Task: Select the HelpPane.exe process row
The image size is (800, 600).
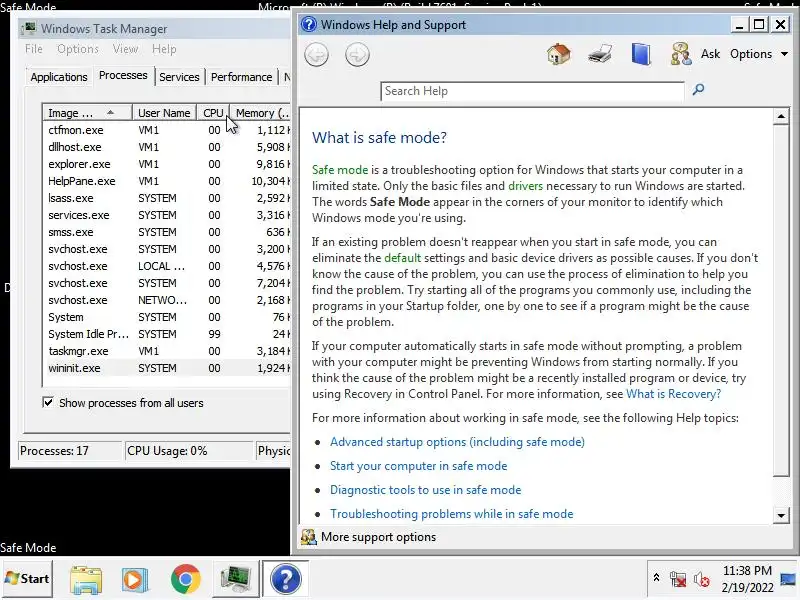Action: click(x=168, y=181)
